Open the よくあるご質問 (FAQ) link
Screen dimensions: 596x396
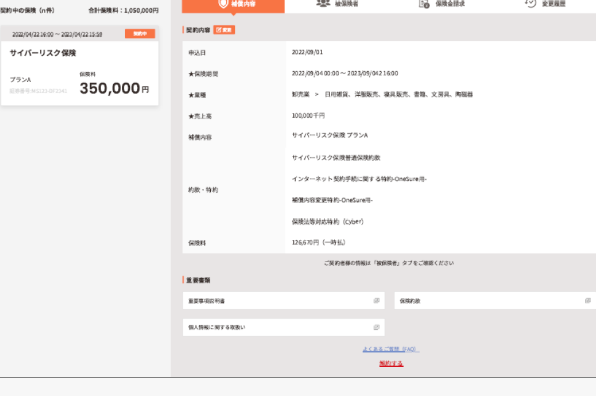click(391, 349)
